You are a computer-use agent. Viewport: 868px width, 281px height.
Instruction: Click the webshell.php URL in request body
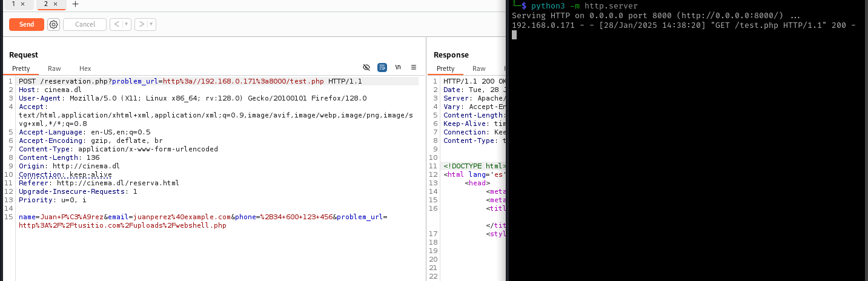pyautogui.click(x=122, y=225)
